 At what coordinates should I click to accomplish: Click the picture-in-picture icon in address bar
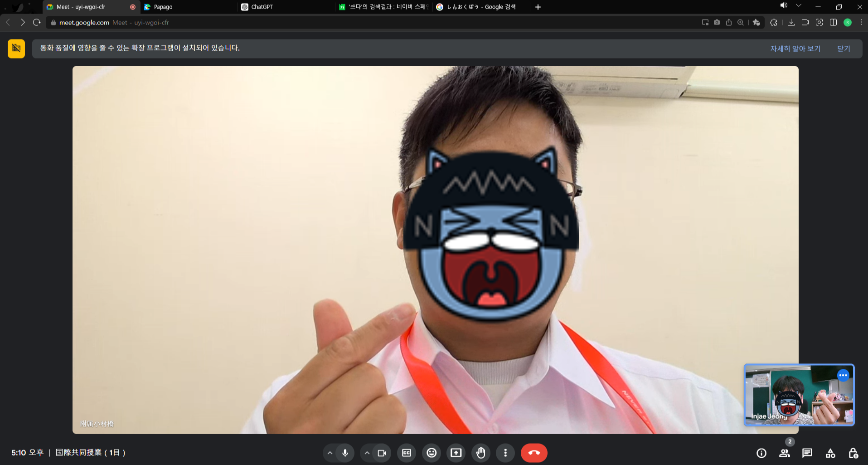tap(705, 22)
